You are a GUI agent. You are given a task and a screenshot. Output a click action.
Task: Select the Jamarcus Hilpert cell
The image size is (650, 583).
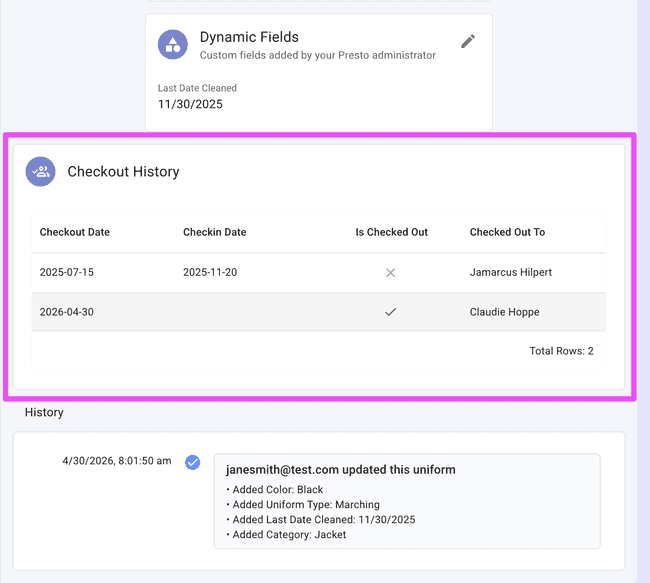point(511,272)
